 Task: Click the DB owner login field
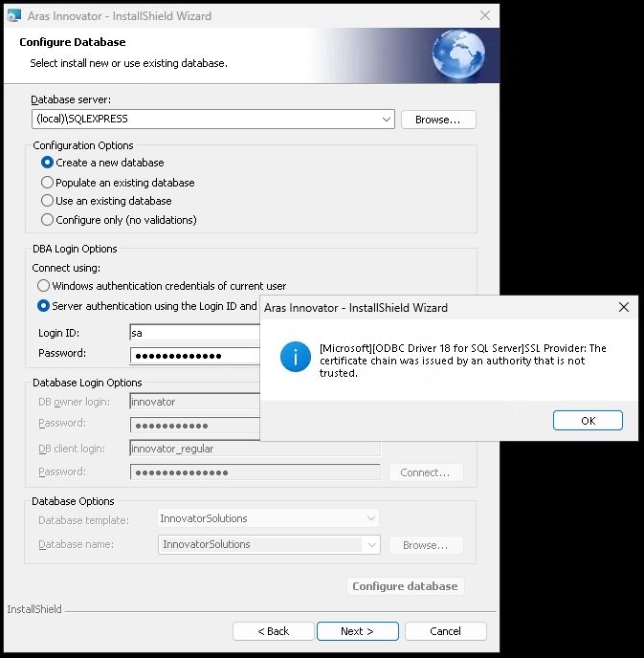pos(195,402)
